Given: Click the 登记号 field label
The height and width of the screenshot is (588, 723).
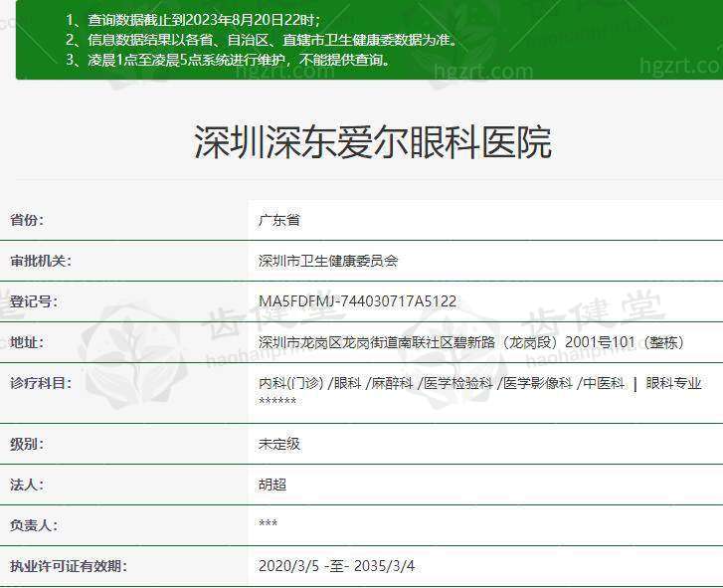Looking at the screenshot, I should [33, 301].
